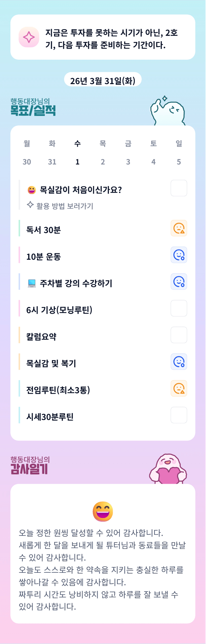Click blue smiley status for 10분 운동
The height and width of the screenshot is (644, 206).
(x=179, y=255)
